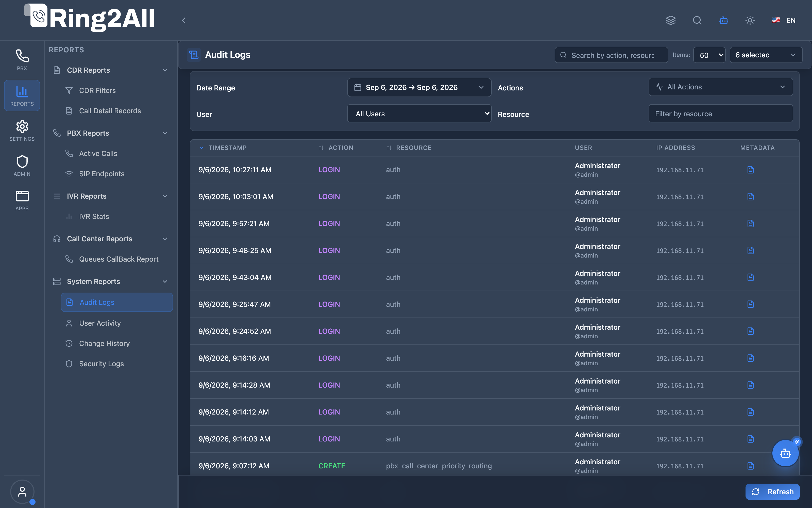Viewport: 812px width, 508px height.
Task: Toggle light theme with sun icon
Action: 750,21
